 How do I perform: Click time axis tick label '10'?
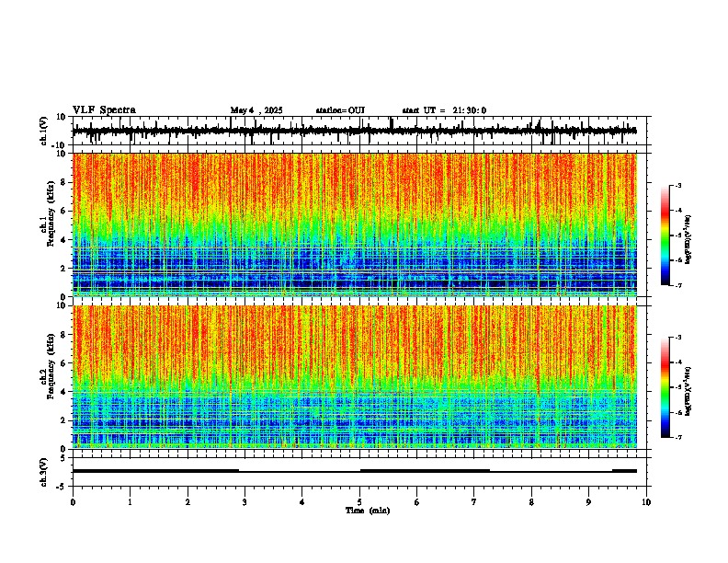tap(646, 502)
